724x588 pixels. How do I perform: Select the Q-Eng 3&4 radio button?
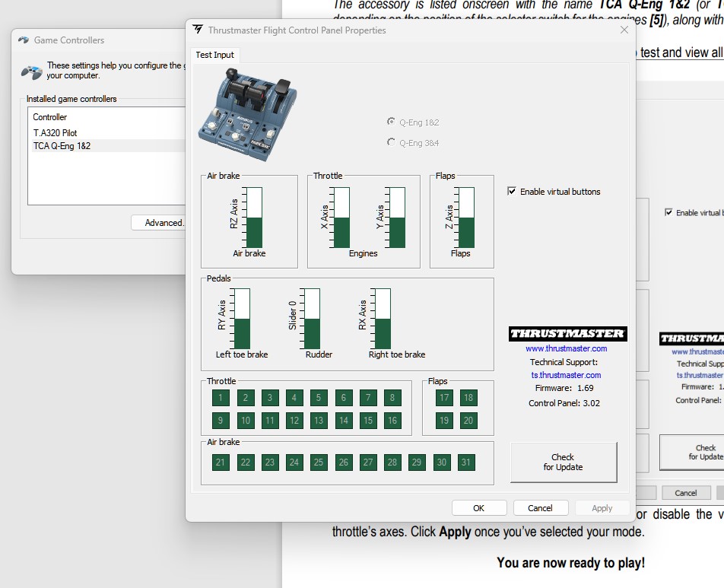coord(392,142)
